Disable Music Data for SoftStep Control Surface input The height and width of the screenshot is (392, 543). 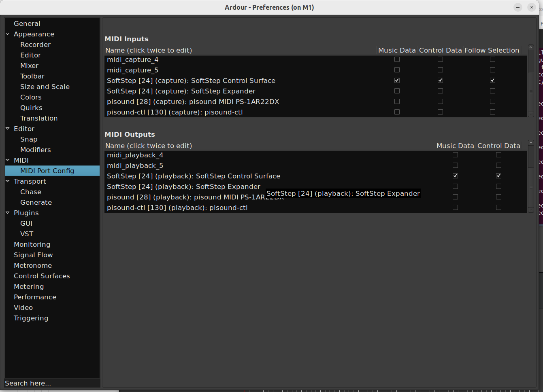click(x=397, y=81)
